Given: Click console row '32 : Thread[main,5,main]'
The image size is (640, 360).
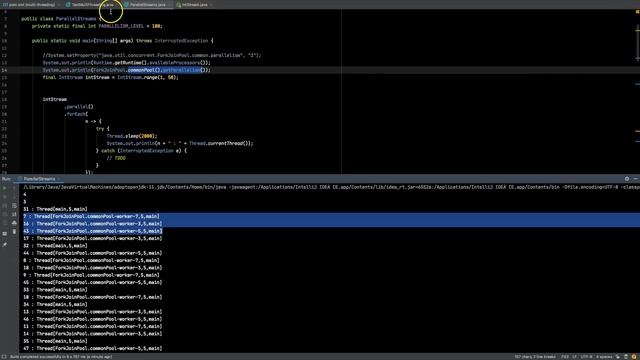Looking at the screenshot, I should click(55, 246).
